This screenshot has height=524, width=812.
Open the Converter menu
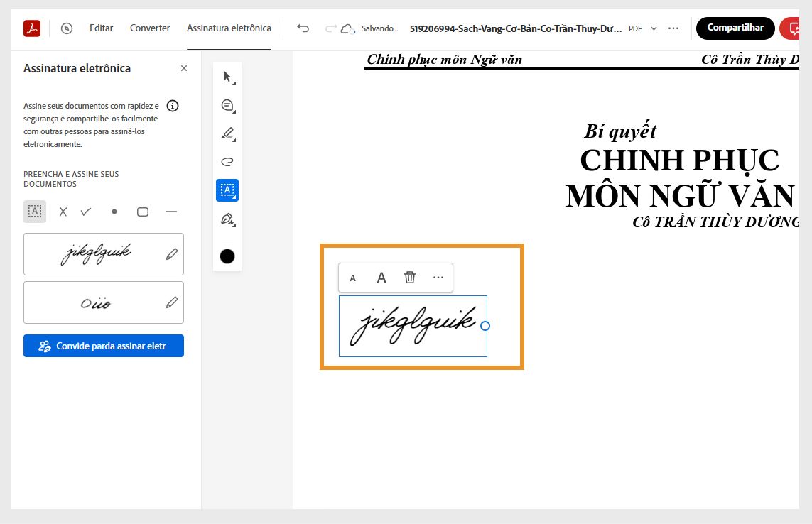(x=150, y=28)
